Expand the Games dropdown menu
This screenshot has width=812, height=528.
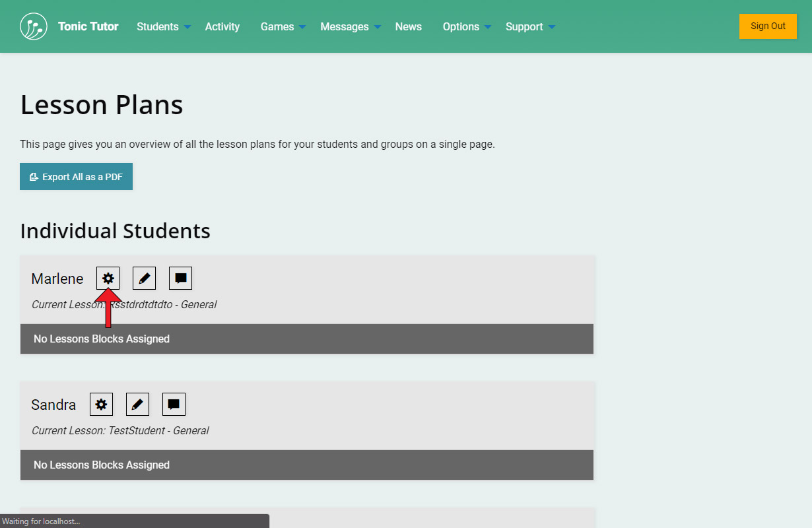point(283,27)
